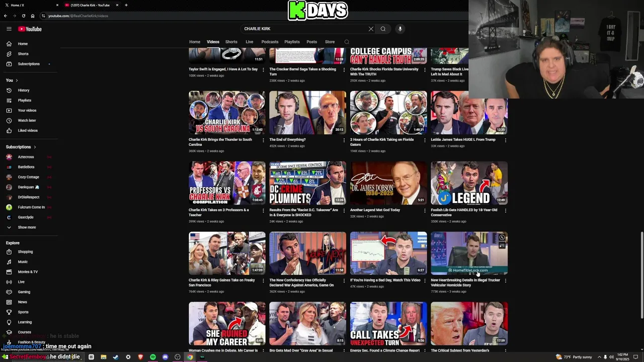644x362 pixels.
Task: Expand the You section
Action: pyautogui.click(x=12, y=80)
